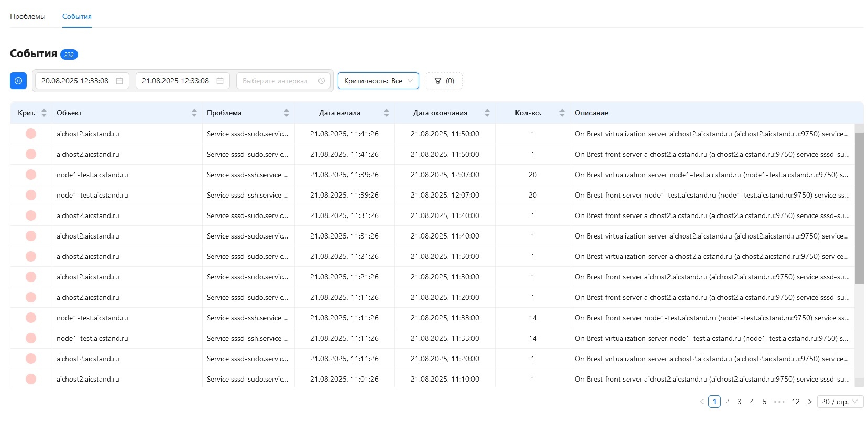Click the table vertical scrollbar
This screenshot has width=868, height=422.
pyautogui.click(x=859, y=208)
